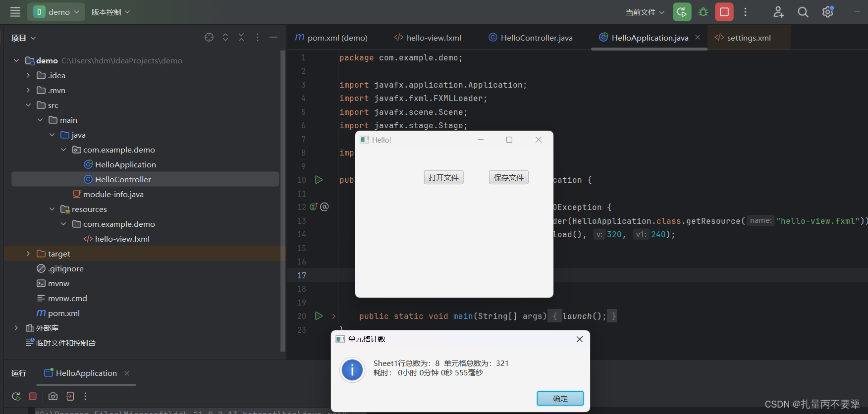Screen dimensions: 868x414
Task: Expand the 外部库 node
Action: (x=16, y=328)
